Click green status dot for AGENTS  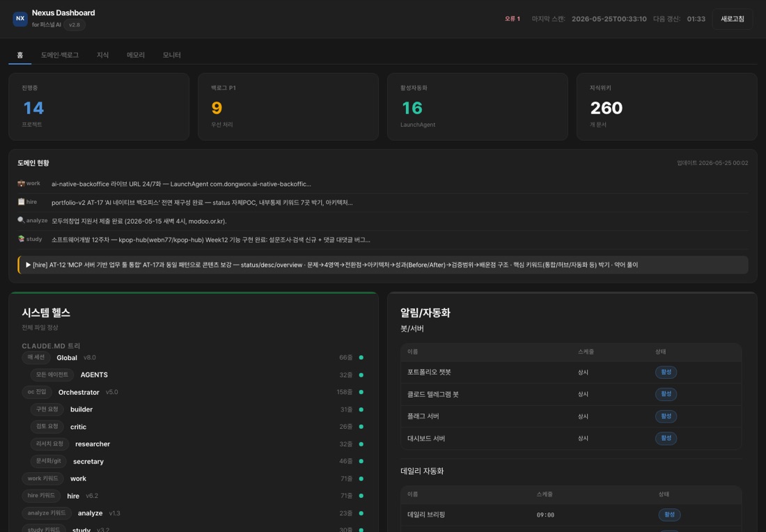click(x=361, y=375)
